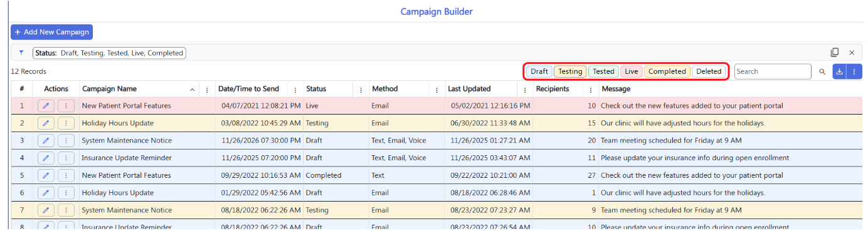Sort by Message column header
Screen dimensions: 868x231
coord(616,89)
